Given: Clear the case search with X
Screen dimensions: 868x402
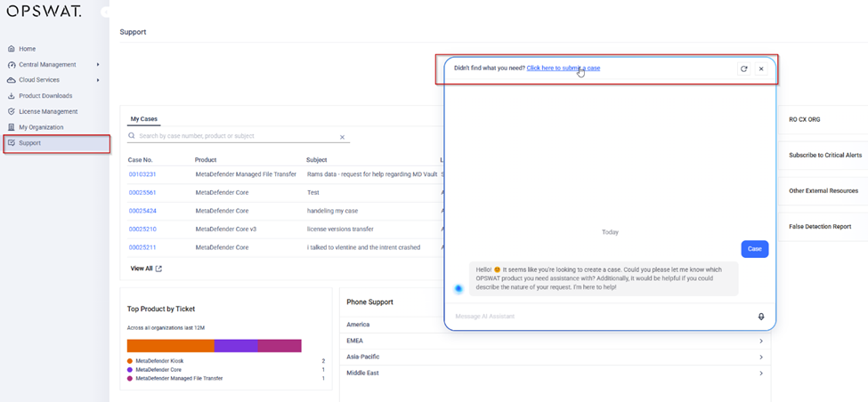Looking at the screenshot, I should point(342,137).
